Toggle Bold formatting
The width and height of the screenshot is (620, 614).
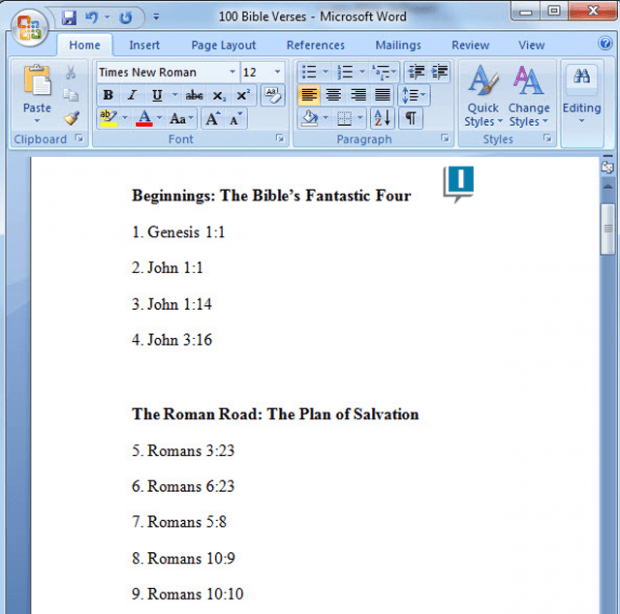point(108,95)
